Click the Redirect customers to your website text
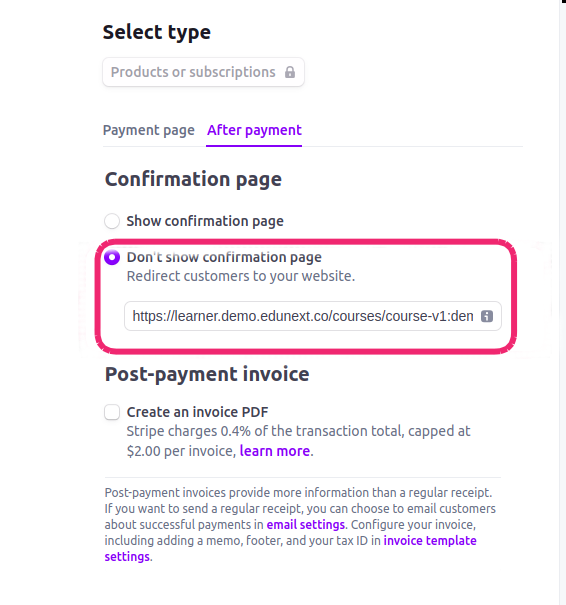Image resolution: width=566 pixels, height=605 pixels. tap(241, 276)
